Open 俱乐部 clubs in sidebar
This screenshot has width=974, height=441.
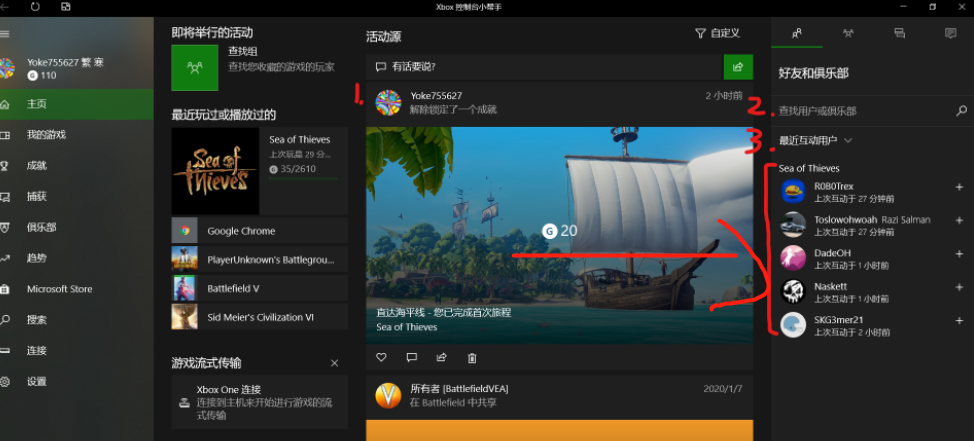point(77,227)
